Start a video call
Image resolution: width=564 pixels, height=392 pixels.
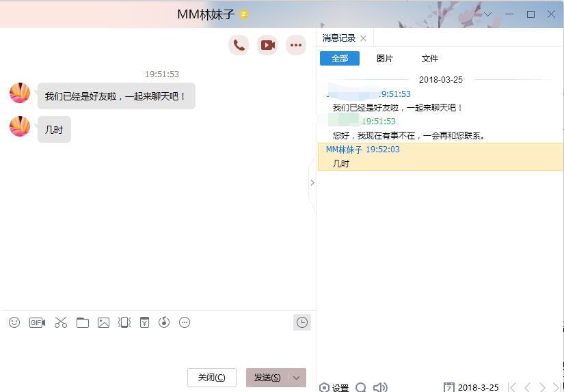267,45
